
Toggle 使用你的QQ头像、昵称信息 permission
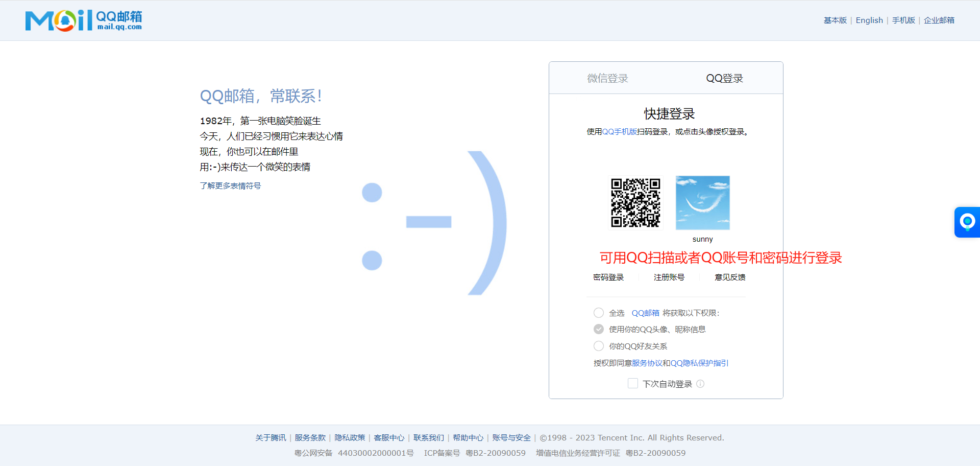pos(599,329)
